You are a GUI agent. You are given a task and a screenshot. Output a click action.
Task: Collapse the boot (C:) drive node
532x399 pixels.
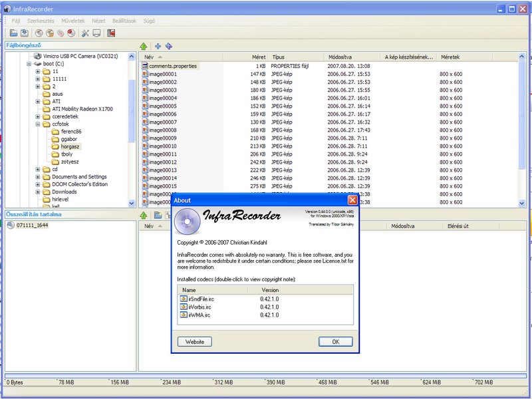29,64
